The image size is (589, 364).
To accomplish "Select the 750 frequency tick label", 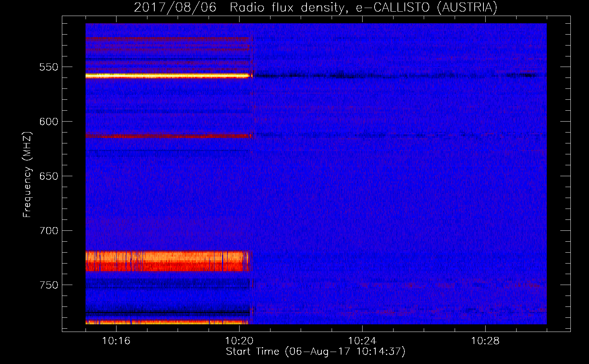I will 49,285.
